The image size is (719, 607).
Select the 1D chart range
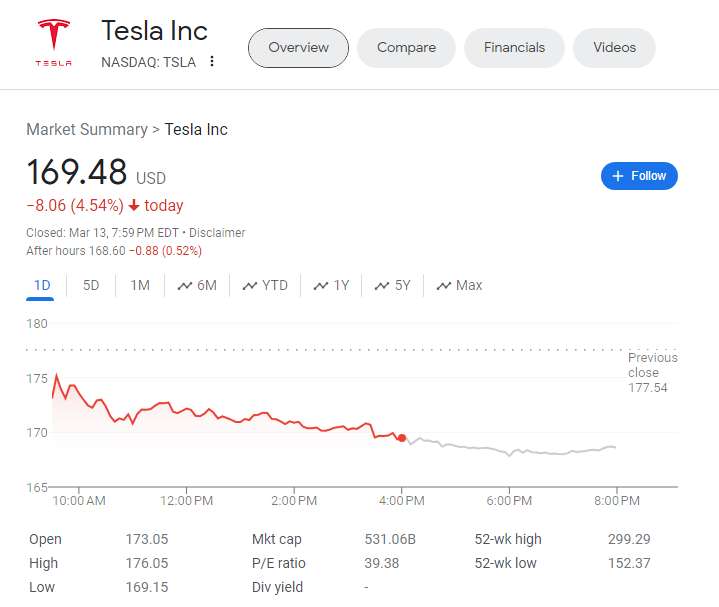[42, 285]
